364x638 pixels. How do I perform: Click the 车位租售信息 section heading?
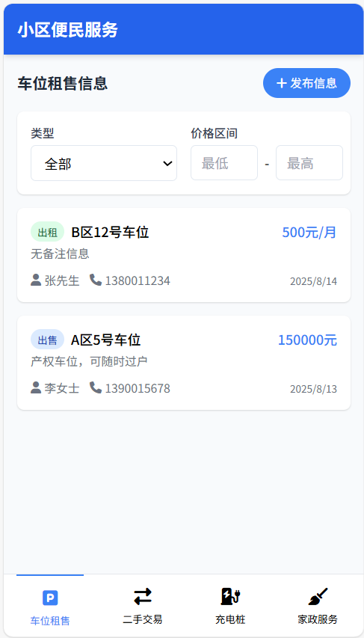pos(62,84)
